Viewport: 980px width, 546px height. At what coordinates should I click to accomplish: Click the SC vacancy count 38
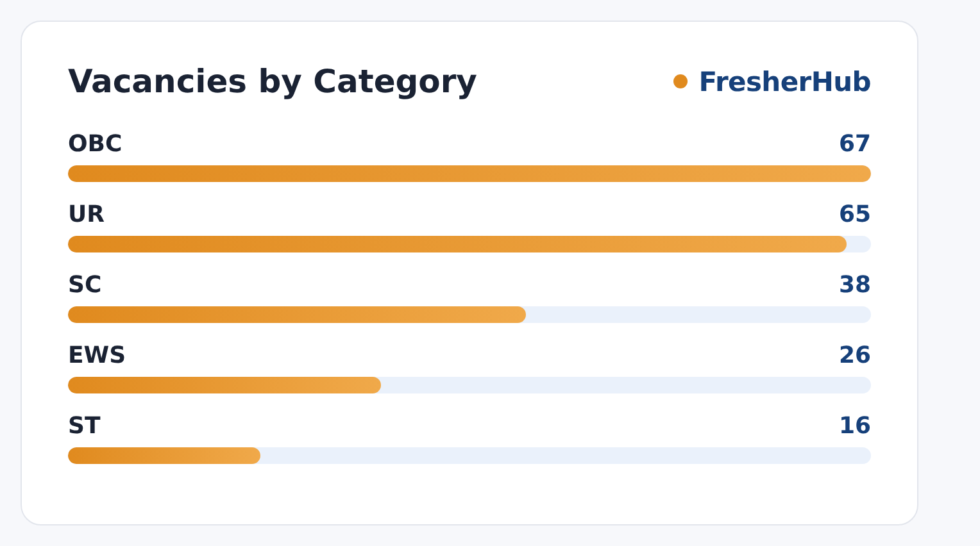pyautogui.click(x=855, y=285)
